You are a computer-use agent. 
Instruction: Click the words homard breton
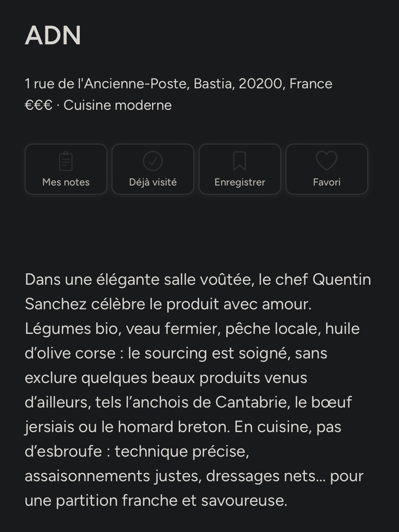point(174,427)
